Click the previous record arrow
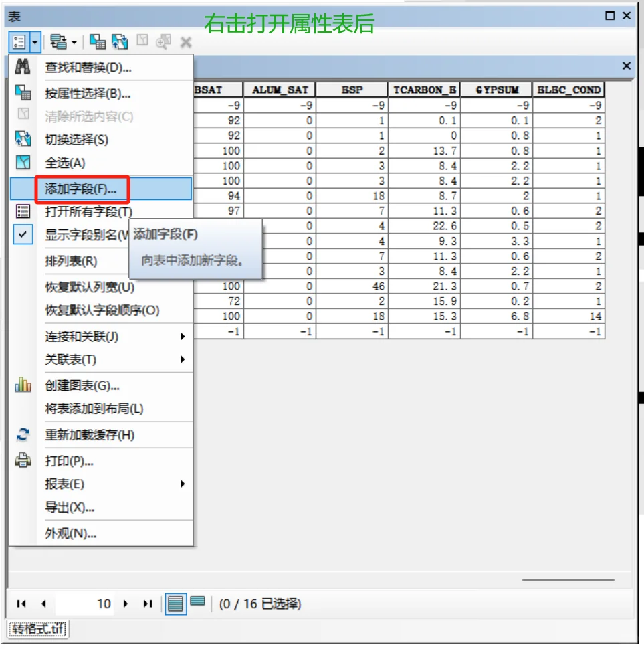This screenshot has height=649, width=644. click(x=43, y=604)
